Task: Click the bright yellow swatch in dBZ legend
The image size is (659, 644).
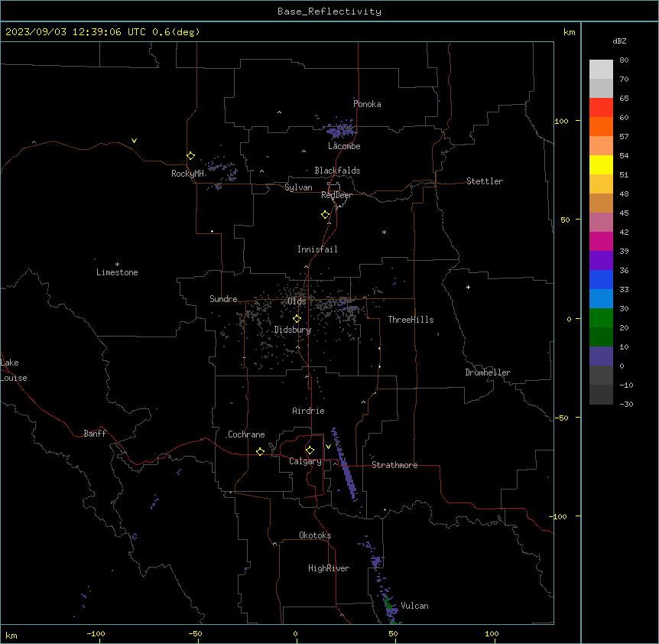Action: pos(601,164)
